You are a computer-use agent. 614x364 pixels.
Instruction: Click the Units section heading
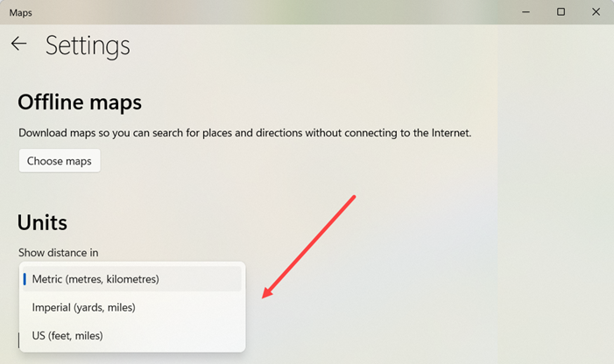(x=42, y=222)
